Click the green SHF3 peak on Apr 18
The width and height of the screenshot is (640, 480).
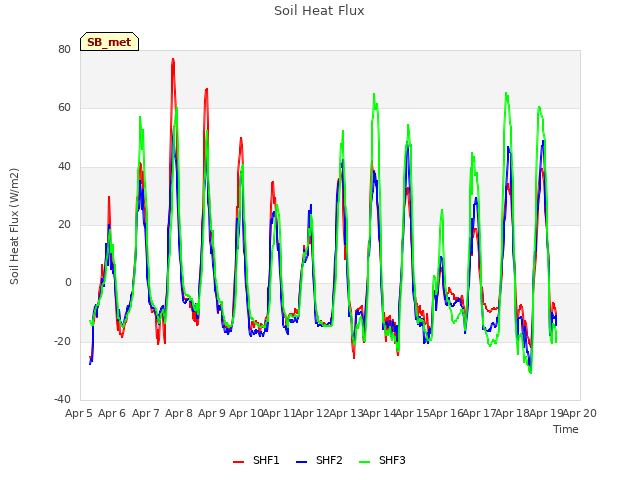(506, 94)
